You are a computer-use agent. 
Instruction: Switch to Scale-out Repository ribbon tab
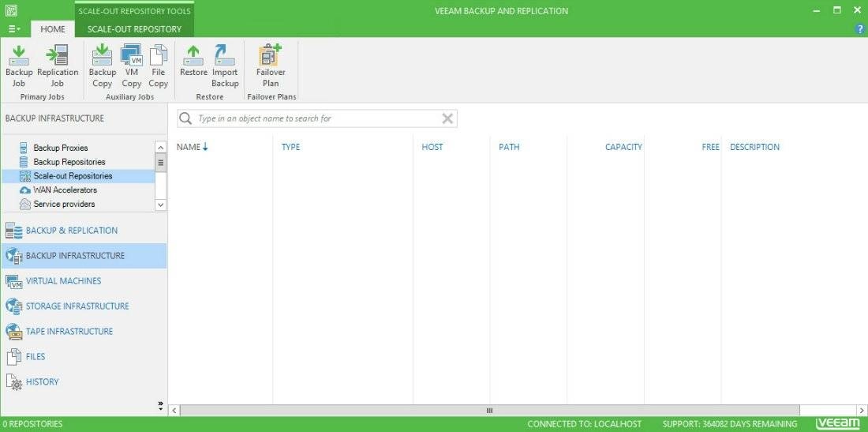(x=134, y=28)
